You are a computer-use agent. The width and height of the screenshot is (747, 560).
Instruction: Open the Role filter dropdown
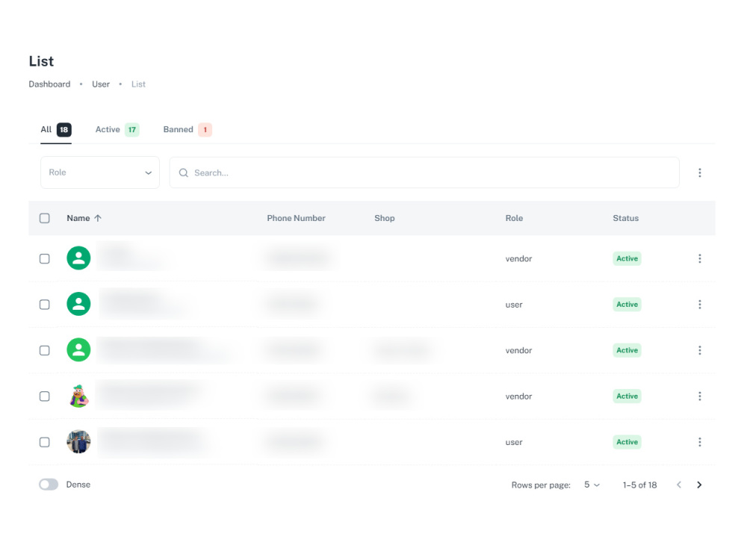click(100, 172)
